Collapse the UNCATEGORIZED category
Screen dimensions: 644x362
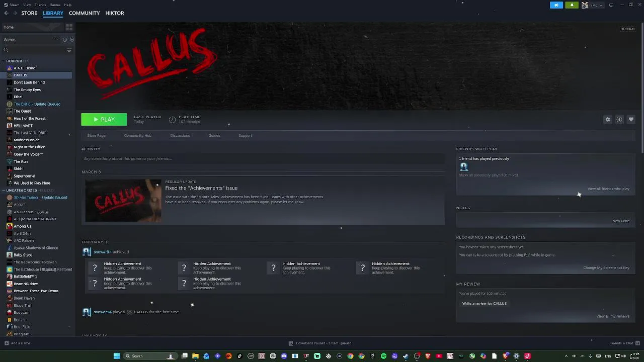tap(3, 191)
